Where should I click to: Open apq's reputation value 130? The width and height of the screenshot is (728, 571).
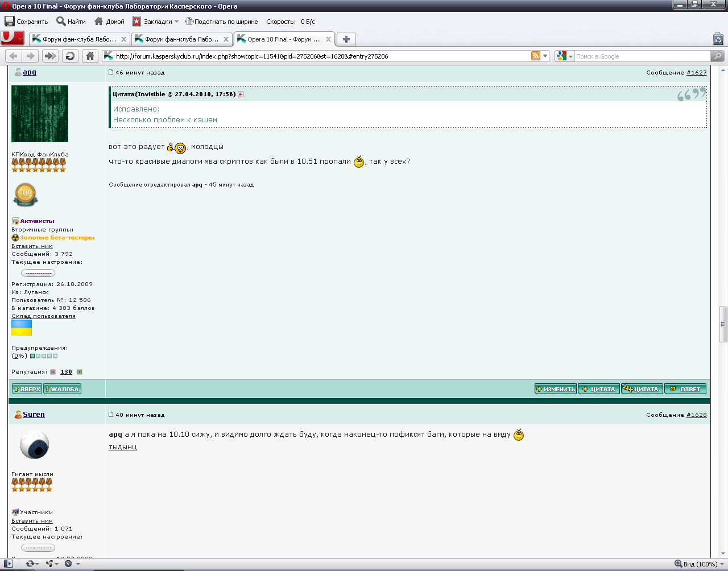pyautogui.click(x=67, y=372)
